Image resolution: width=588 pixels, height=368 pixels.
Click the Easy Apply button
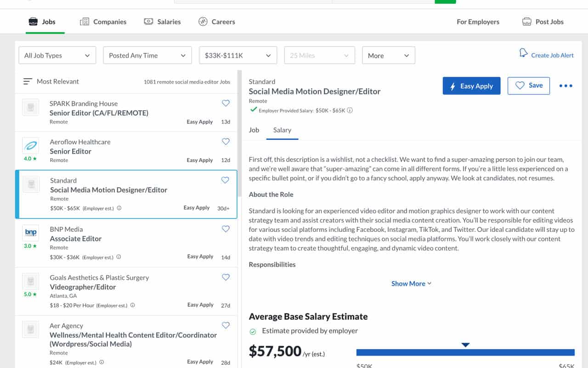pyautogui.click(x=471, y=86)
